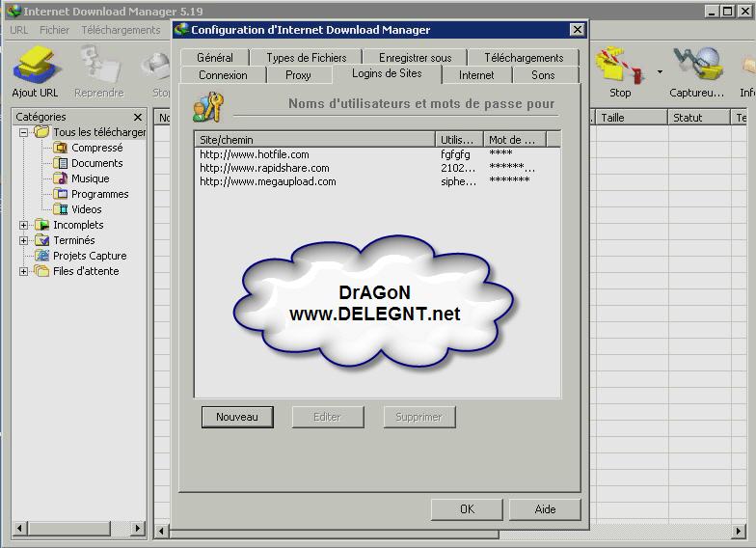
Task: Click right arrow of Catégories scrollbar
Action: (138, 529)
